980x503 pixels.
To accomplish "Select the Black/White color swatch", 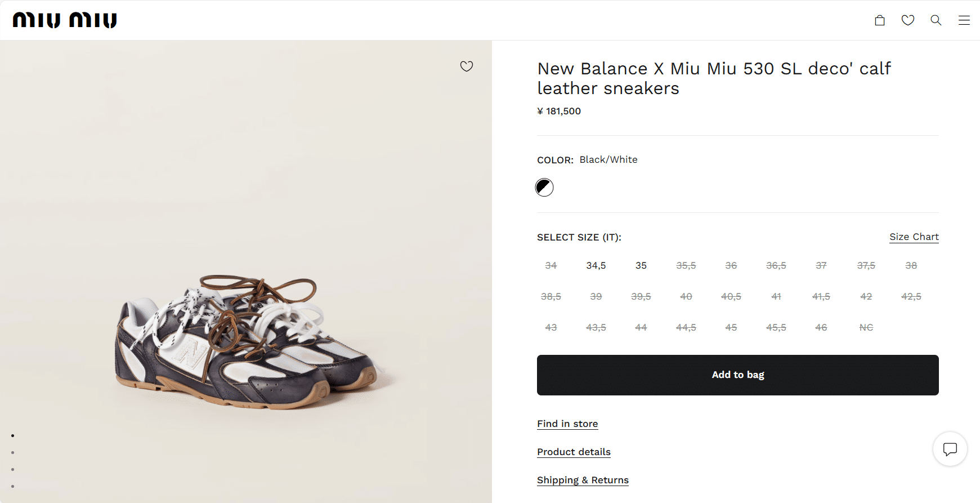I will [x=544, y=187].
